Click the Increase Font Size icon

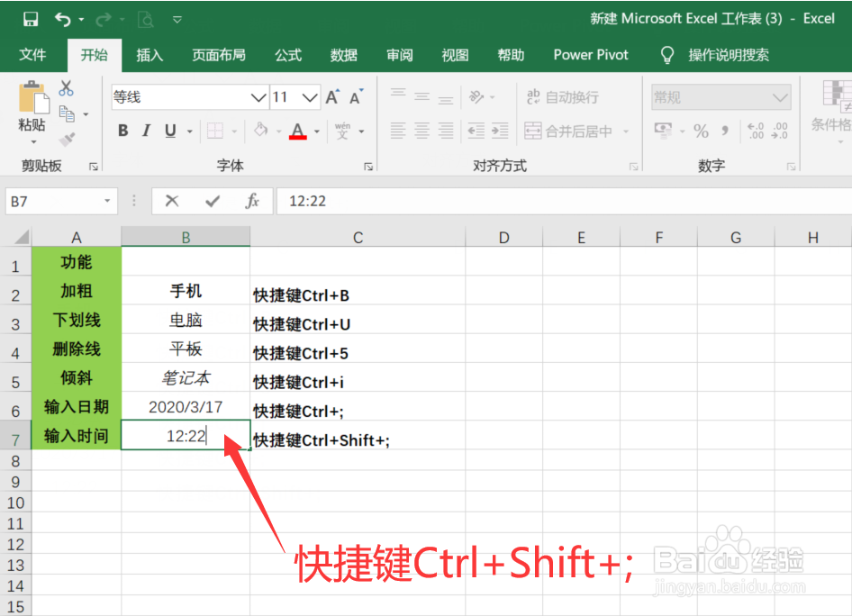(x=332, y=96)
